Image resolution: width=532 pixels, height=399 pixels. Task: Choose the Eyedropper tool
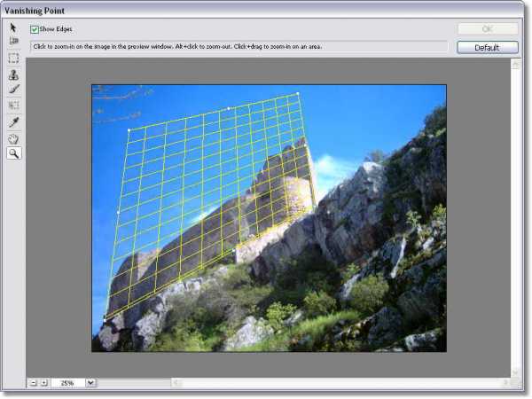pyautogui.click(x=13, y=122)
